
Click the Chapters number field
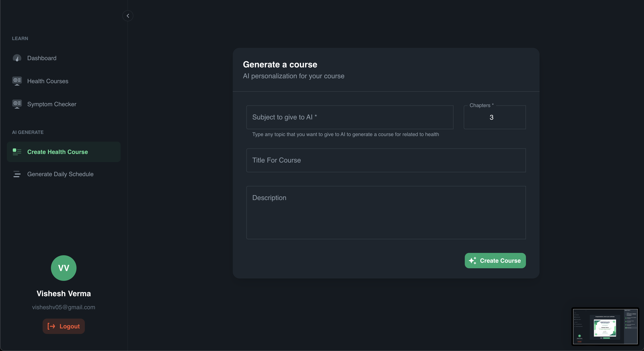pos(494,117)
